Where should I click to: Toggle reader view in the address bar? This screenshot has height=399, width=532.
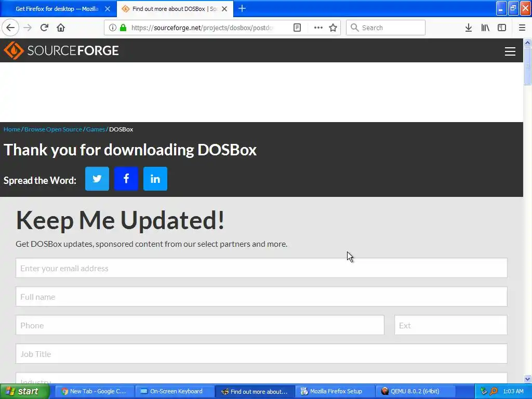tap(297, 28)
